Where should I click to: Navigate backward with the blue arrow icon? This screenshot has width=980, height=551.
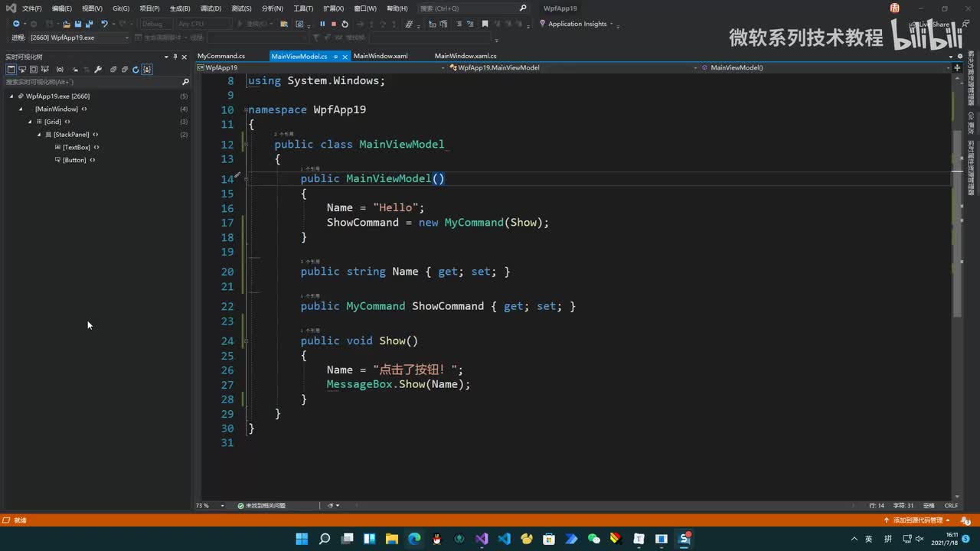(16, 24)
